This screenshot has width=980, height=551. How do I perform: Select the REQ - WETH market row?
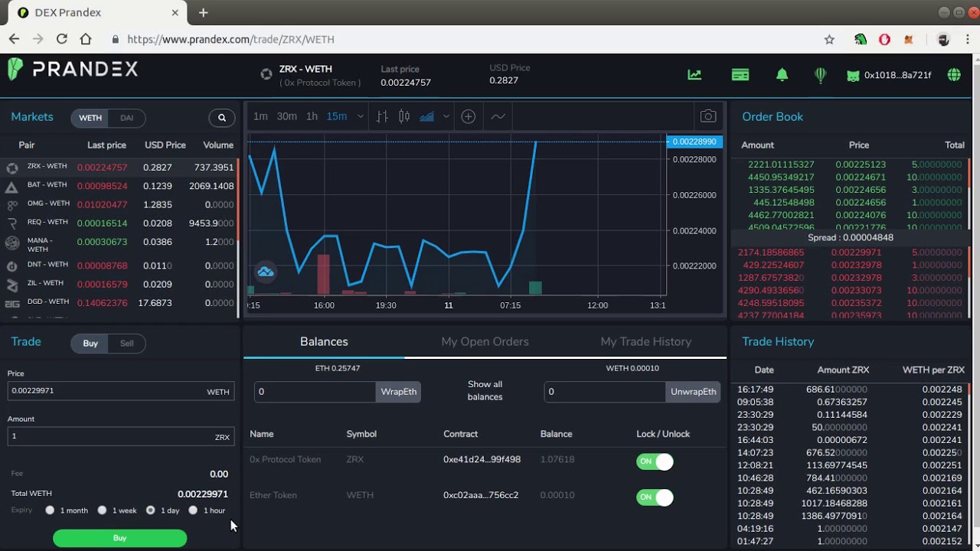tap(119, 223)
